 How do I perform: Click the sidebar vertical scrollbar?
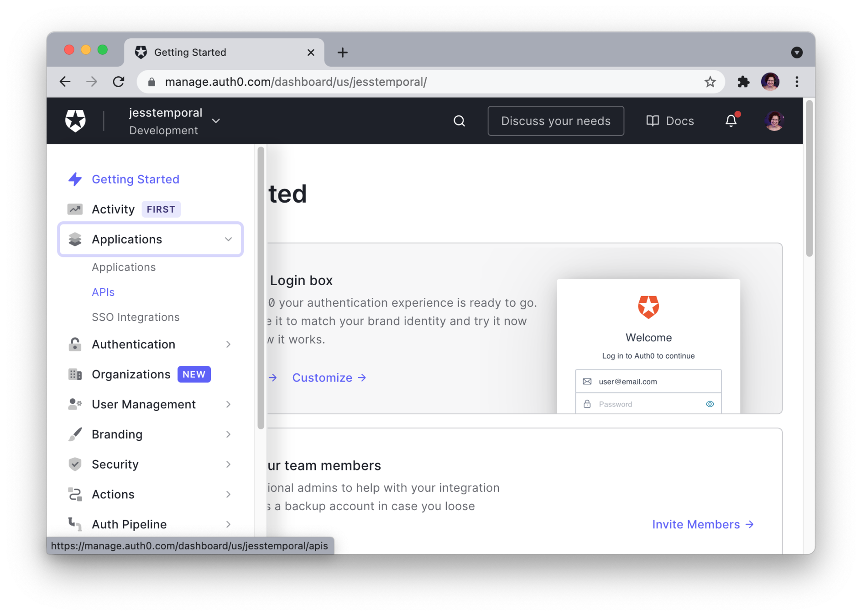tap(261, 287)
